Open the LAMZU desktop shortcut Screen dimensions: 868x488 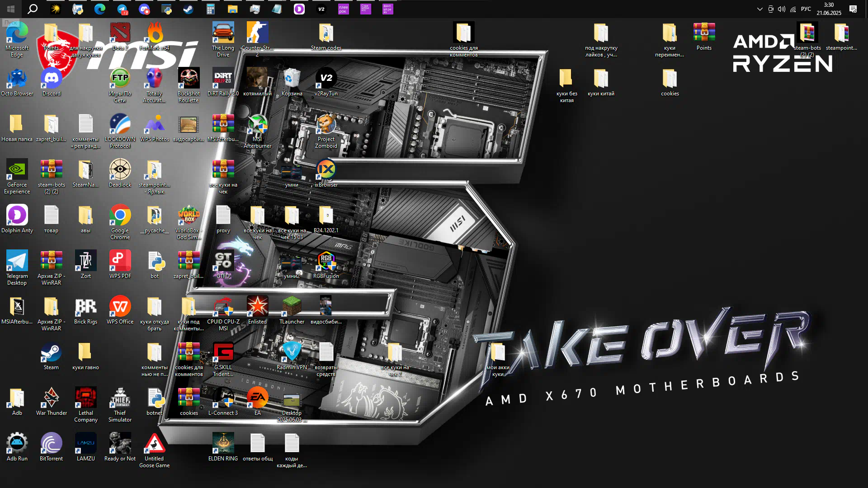click(x=85, y=447)
